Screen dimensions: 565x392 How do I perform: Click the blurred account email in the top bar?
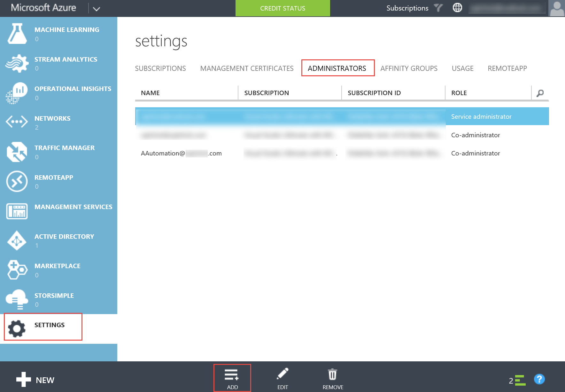pos(507,8)
